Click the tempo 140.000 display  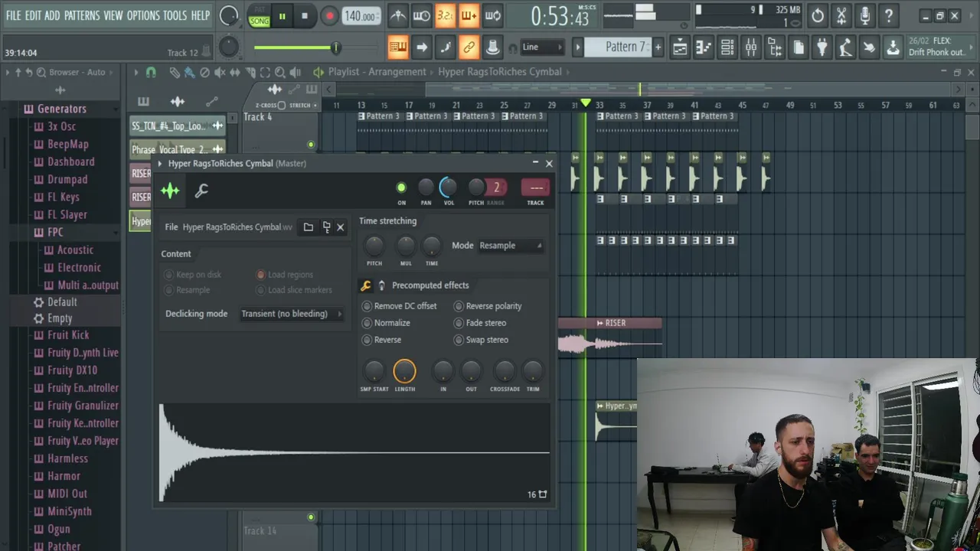click(360, 16)
